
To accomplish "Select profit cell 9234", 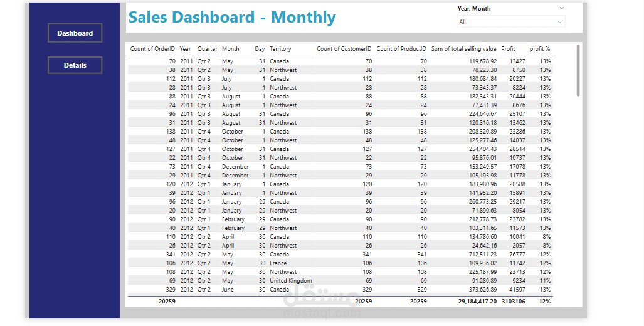I will point(519,281).
